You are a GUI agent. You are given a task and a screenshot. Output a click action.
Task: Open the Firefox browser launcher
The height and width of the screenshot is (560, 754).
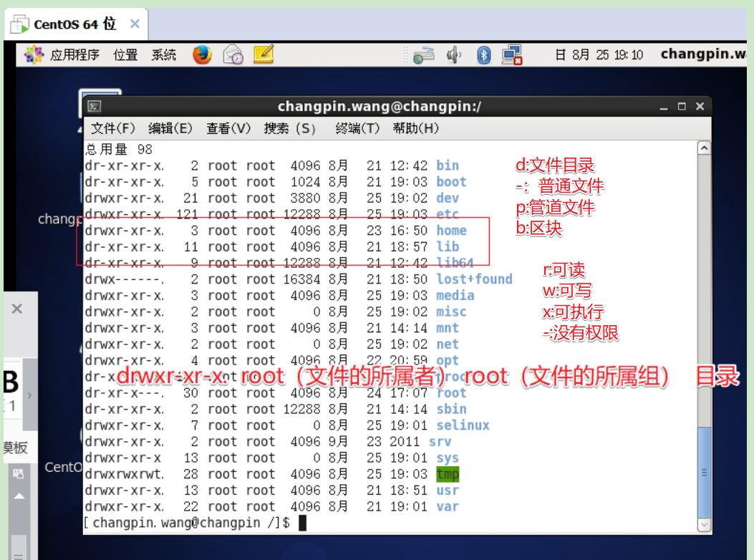(x=202, y=54)
